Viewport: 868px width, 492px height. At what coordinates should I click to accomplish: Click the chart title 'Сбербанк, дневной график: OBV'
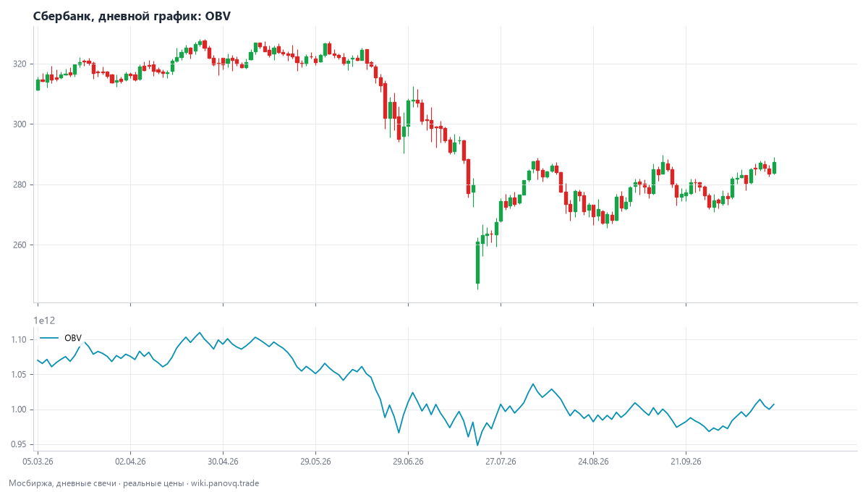click(x=132, y=16)
